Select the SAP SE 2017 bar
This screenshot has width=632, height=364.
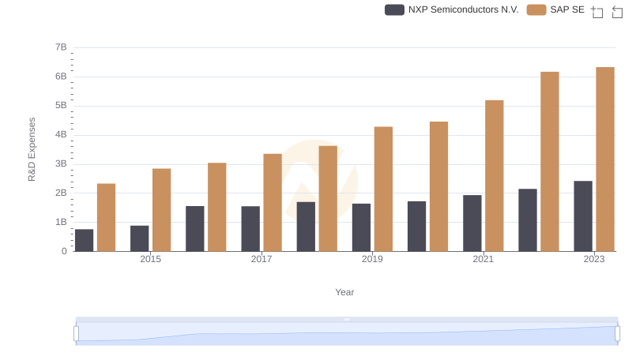coord(273,203)
